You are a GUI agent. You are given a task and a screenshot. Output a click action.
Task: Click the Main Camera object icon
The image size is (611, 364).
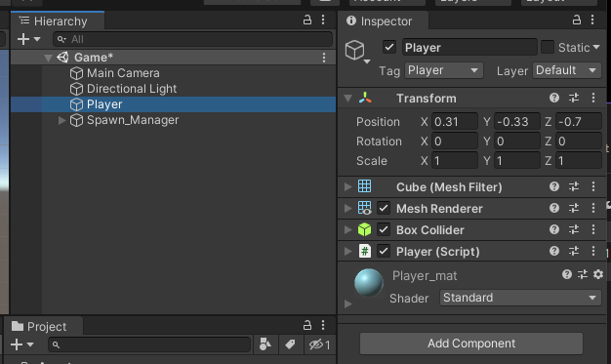coord(76,73)
